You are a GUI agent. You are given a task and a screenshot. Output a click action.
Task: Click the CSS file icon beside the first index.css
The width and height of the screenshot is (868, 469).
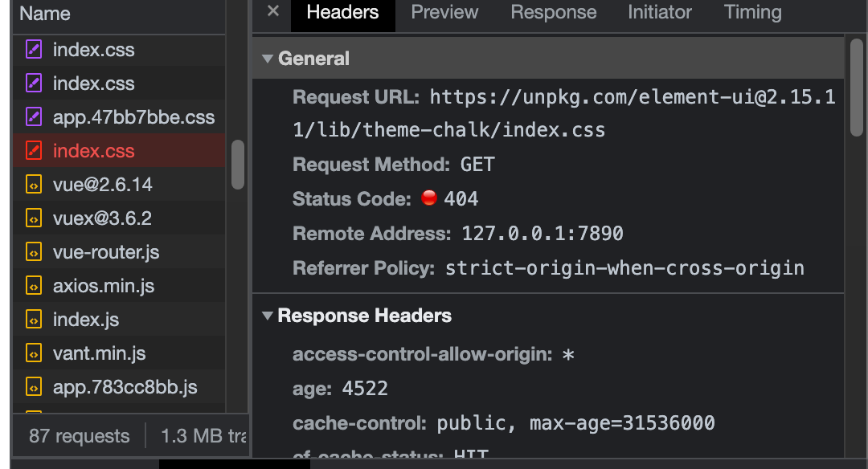pos(32,49)
